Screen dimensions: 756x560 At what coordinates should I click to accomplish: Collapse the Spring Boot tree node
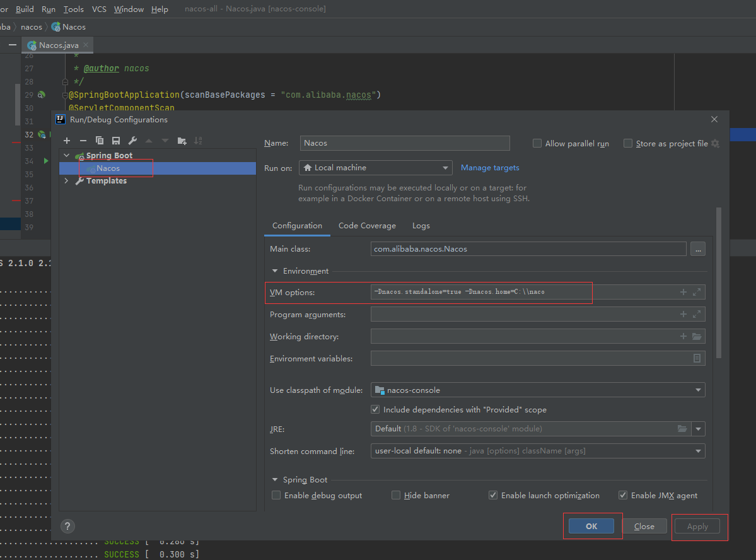(67, 155)
